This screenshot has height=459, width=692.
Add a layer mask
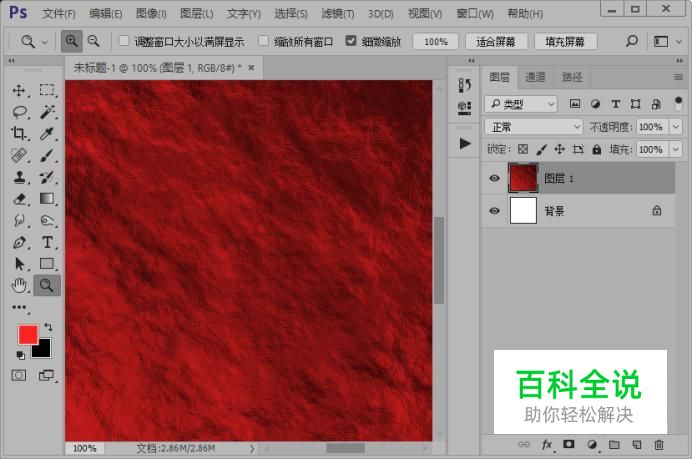569,444
